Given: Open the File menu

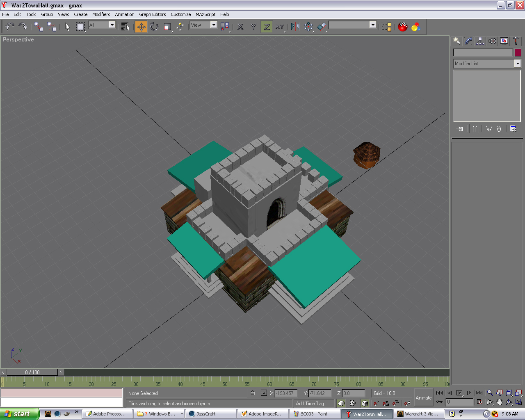Looking at the screenshot, I should pyautogui.click(x=5, y=14).
